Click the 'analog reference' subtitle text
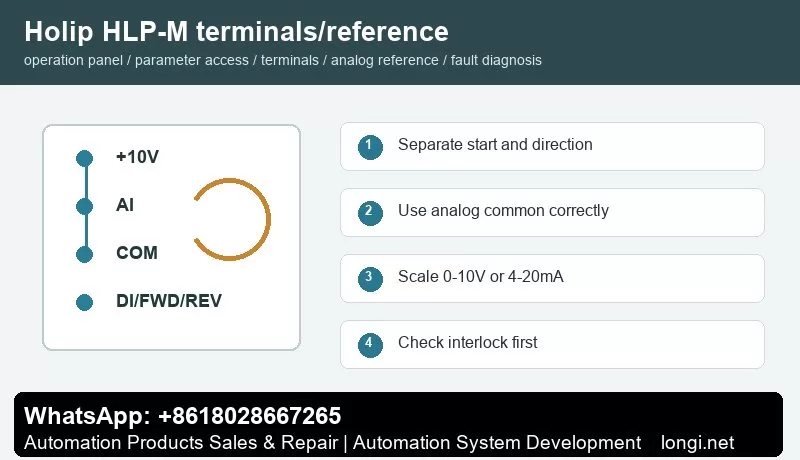800x460 pixels. tap(385, 60)
